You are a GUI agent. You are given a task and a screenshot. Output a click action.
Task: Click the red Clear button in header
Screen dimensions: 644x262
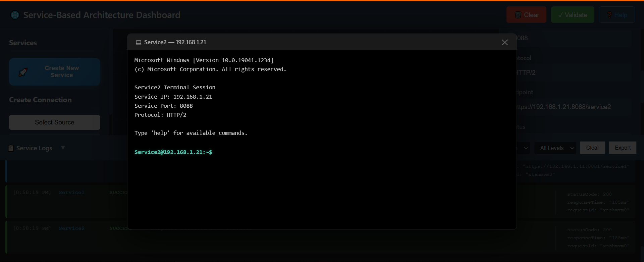coord(526,15)
